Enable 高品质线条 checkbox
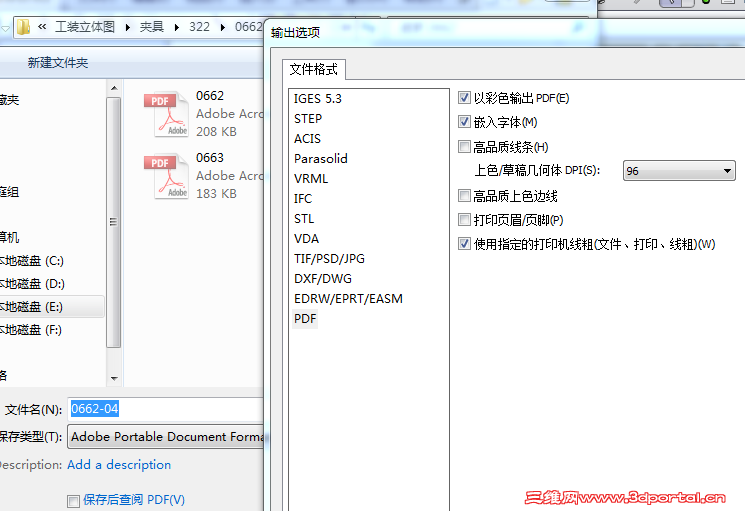The width and height of the screenshot is (745, 511). click(464, 147)
